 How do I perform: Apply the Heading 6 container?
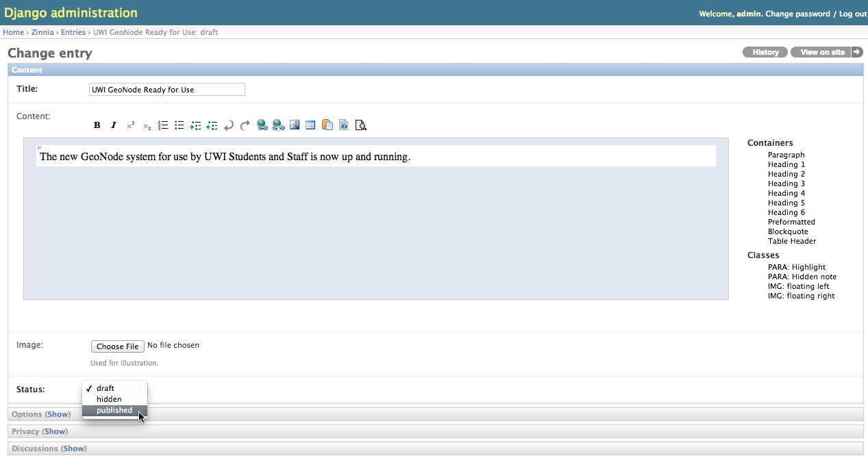point(786,212)
